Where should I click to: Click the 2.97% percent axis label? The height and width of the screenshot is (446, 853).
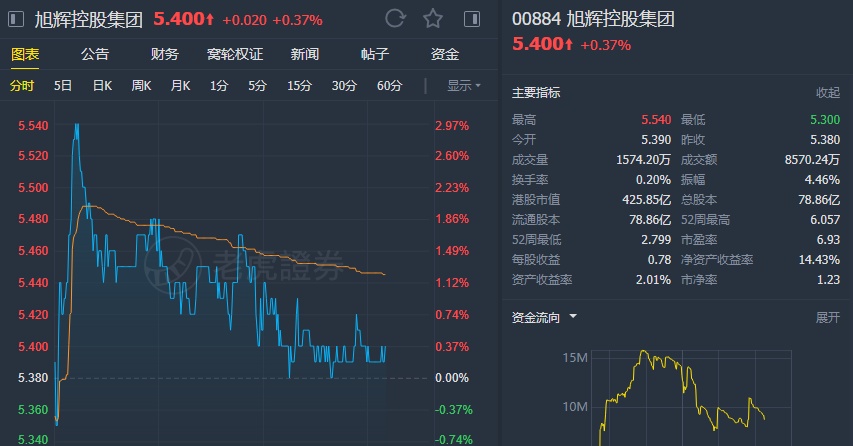452,126
